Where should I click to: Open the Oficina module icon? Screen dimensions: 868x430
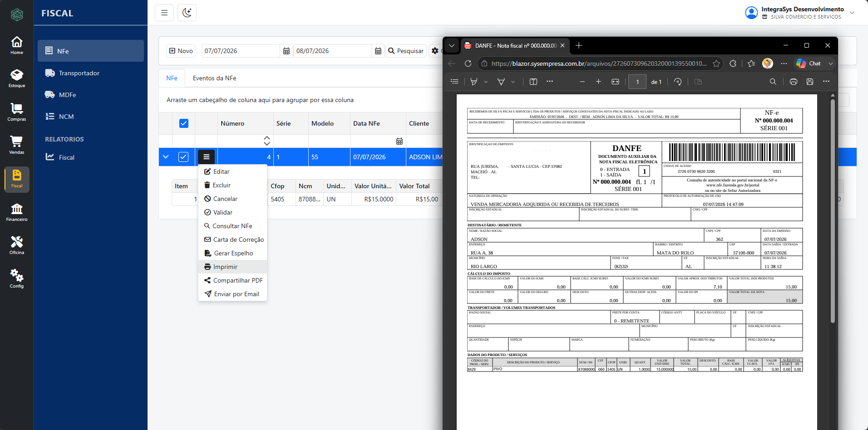tap(17, 245)
